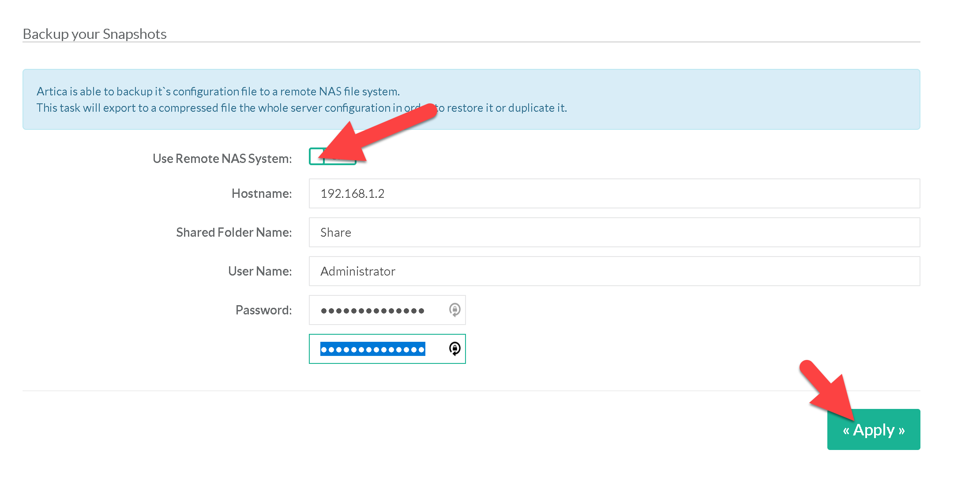This screenshot has height=499, width=980.
Task: Click the 'Hostname:' label text
Action: [x=261, y=193]
